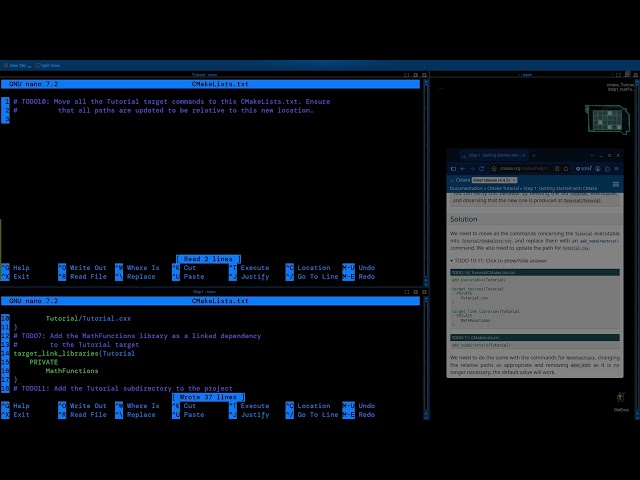The image size is (640, 480).
Task: Click the browser sidebar panel icon
Action: (x=453, y=169)
